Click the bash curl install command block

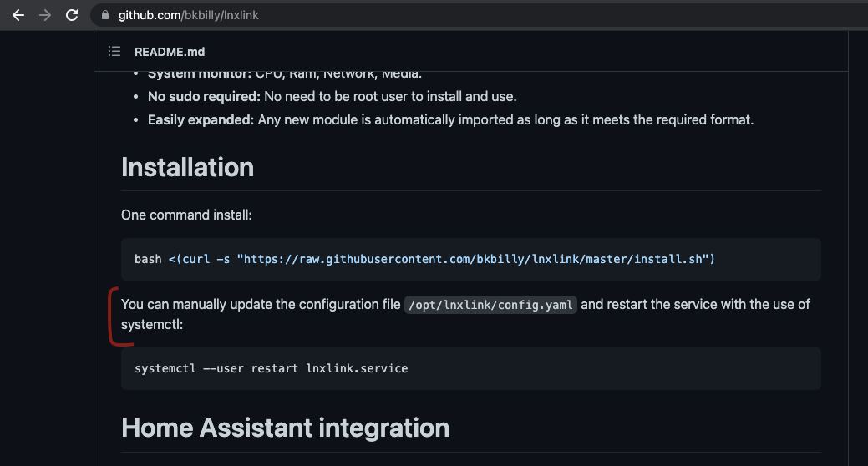coord(470,259)
